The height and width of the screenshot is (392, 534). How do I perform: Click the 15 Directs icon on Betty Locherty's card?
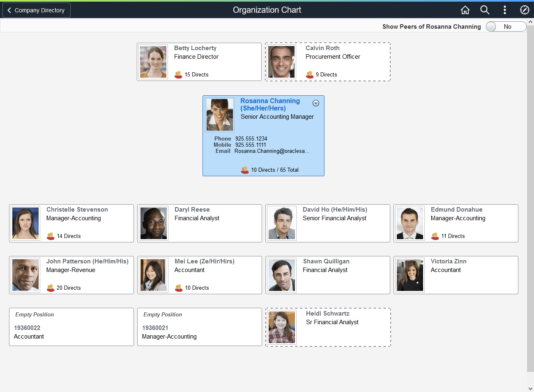click(x=178, y=75)
